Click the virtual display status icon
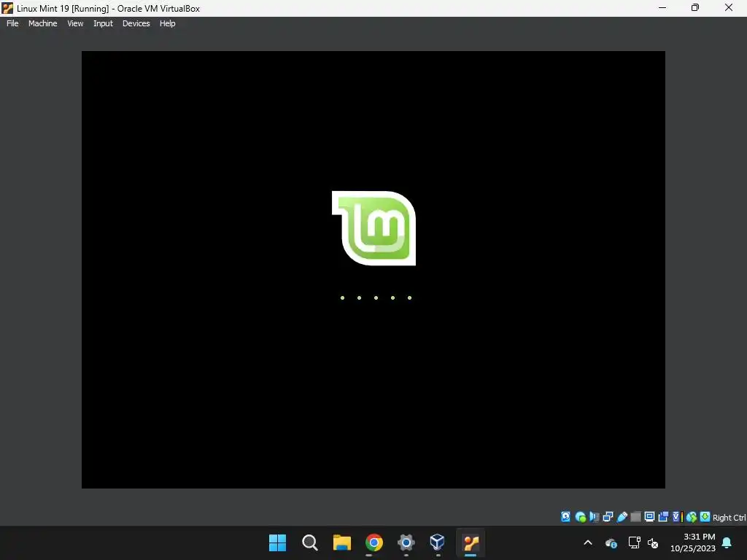The image size is (747, 560). click(649, 517)
